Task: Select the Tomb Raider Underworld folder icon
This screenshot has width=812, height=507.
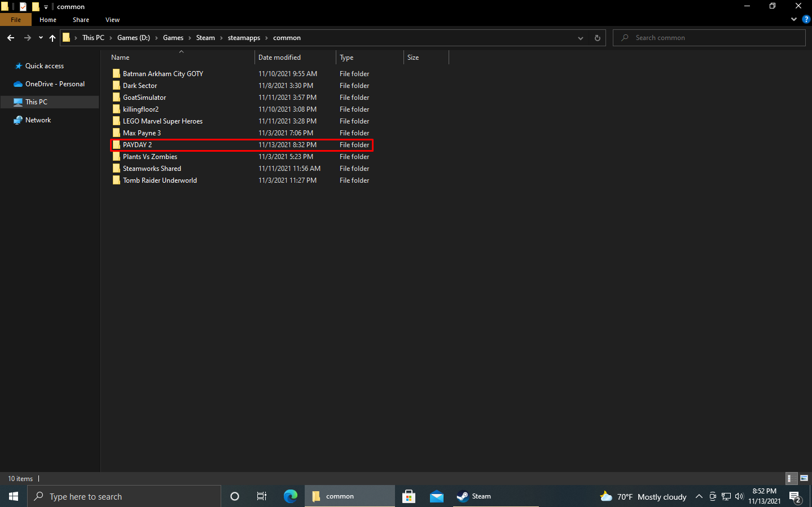Action: 116,180
